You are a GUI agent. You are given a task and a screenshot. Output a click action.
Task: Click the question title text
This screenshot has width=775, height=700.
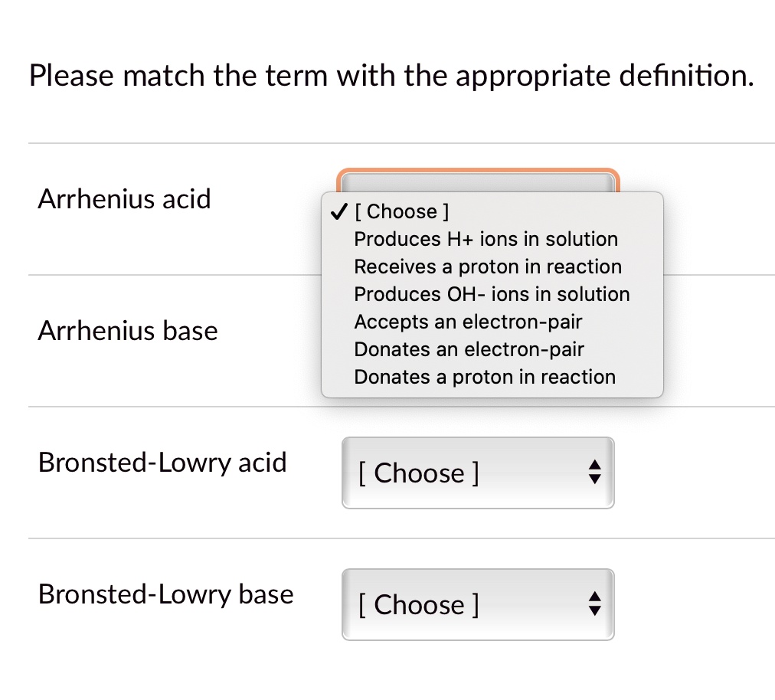tap(391, 75)
